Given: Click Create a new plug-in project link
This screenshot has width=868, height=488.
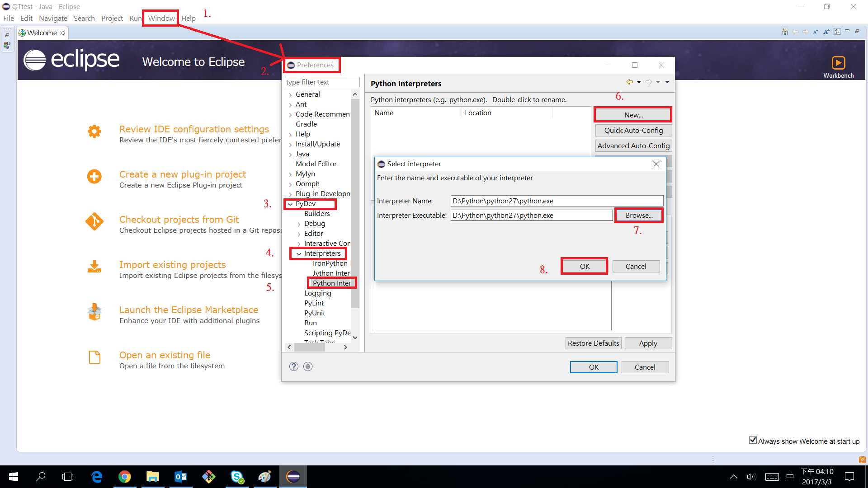Looking at the screenshot, I should [183, 174].
